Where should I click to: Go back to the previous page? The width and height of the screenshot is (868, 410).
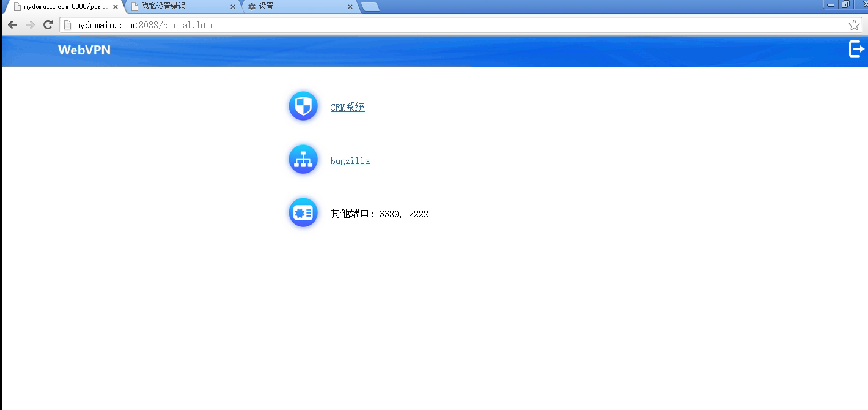pos(12,25)
